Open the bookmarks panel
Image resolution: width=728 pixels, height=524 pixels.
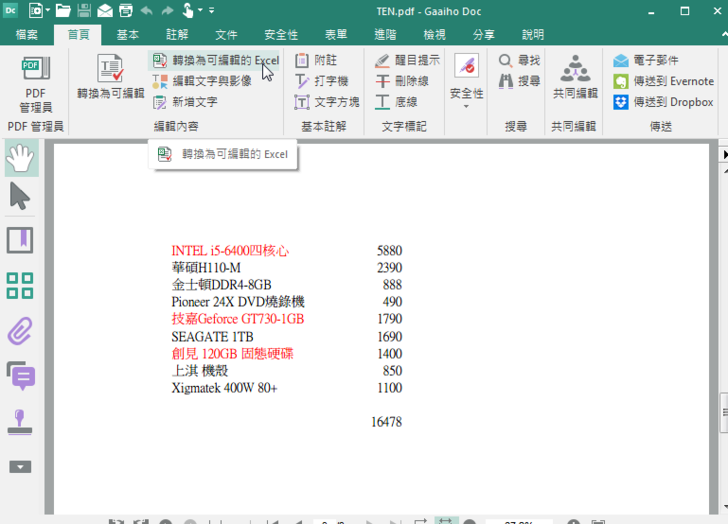click(21, 240)
